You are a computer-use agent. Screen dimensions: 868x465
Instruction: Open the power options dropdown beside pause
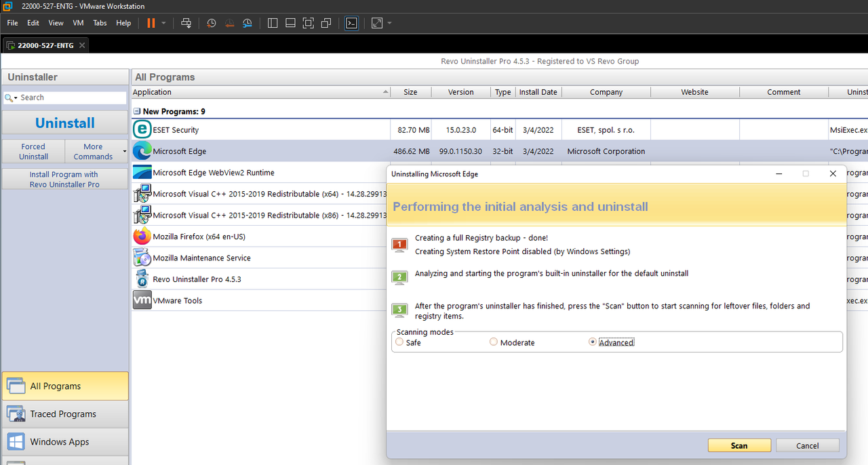point(163,23)
